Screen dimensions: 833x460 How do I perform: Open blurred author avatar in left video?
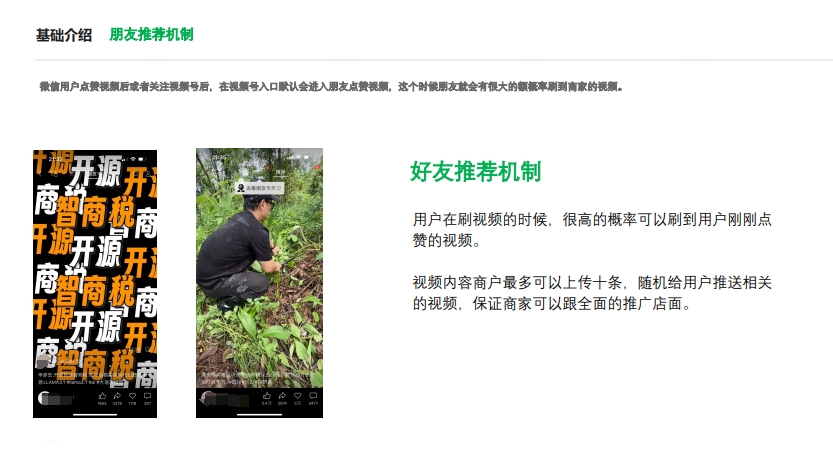click(45, 397)
